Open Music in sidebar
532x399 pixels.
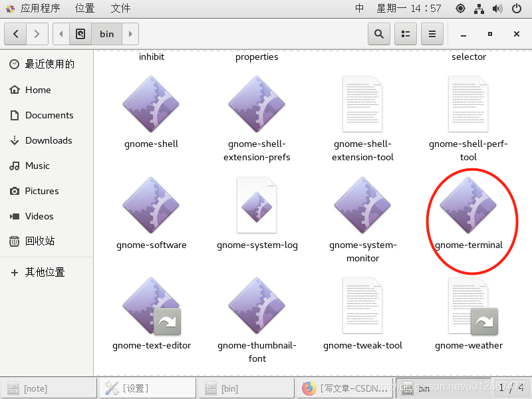click(47, 166)
